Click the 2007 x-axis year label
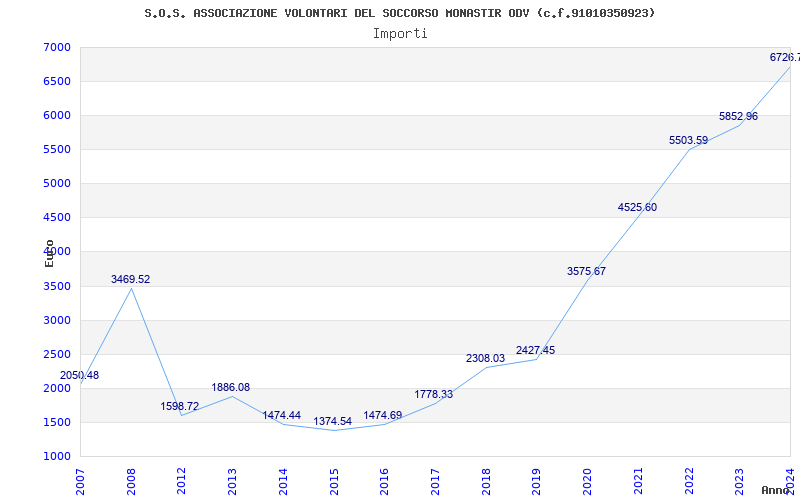 pos(80,481)
